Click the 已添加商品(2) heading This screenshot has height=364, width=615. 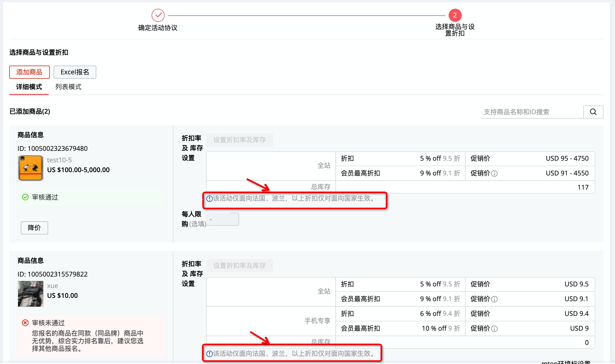point(30,111)
